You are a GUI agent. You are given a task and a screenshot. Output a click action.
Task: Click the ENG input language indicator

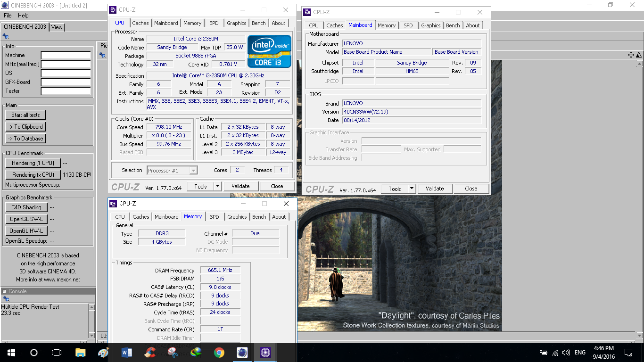point(580,353)
